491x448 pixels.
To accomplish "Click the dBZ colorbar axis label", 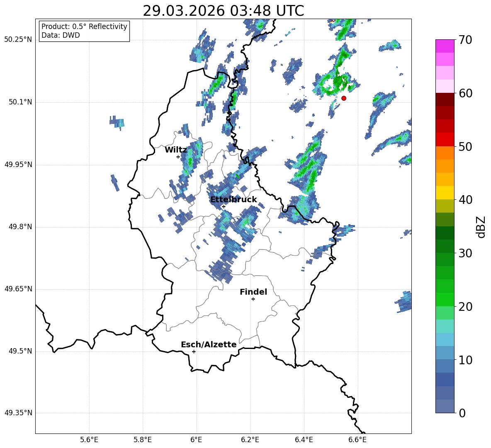I will click(481, 227).
